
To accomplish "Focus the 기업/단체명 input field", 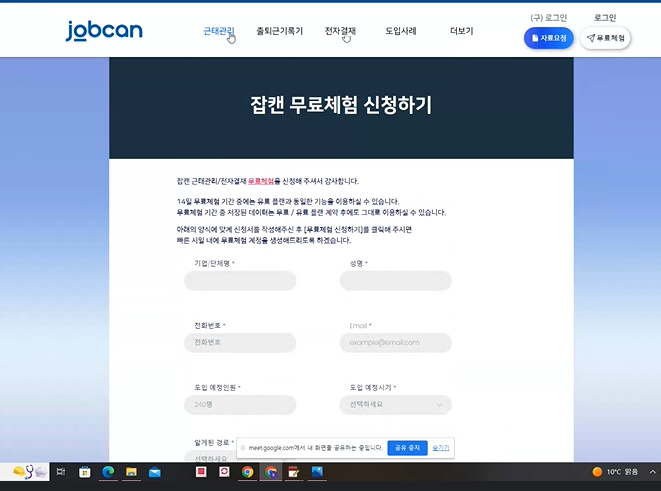I will [x=240, y=281].
